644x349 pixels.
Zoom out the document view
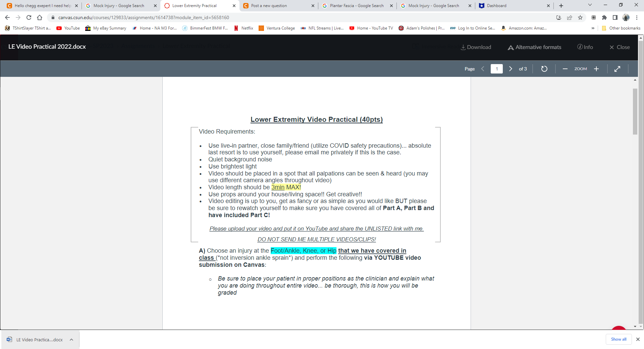click(x=565, y=69)
